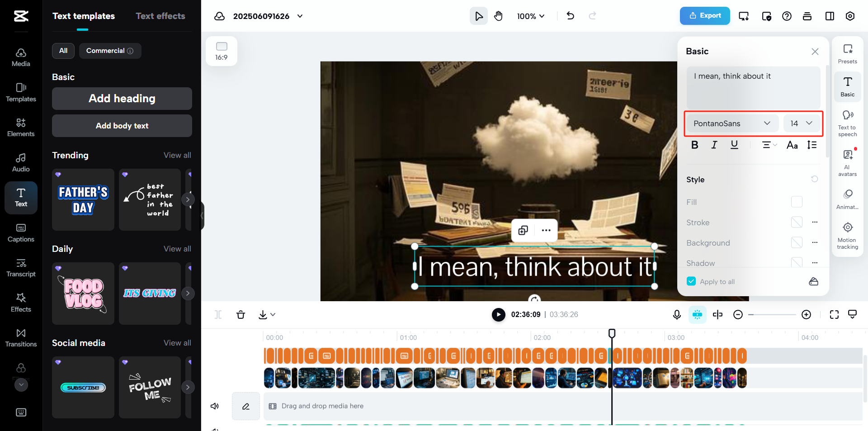Image resolution: width=868 pixels, height=431 pixels.
Task: Click the fullscreen preview icon
Action: click(x=834, y=314)
